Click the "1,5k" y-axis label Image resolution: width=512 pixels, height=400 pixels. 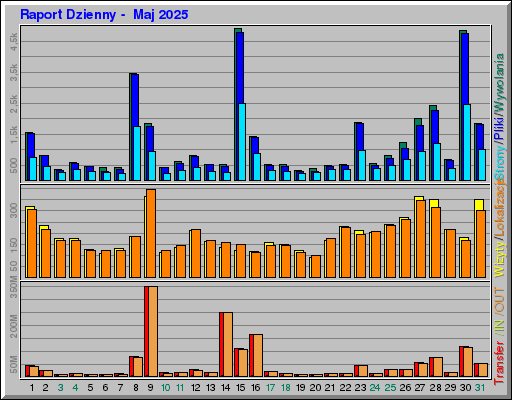coord(14,135)
